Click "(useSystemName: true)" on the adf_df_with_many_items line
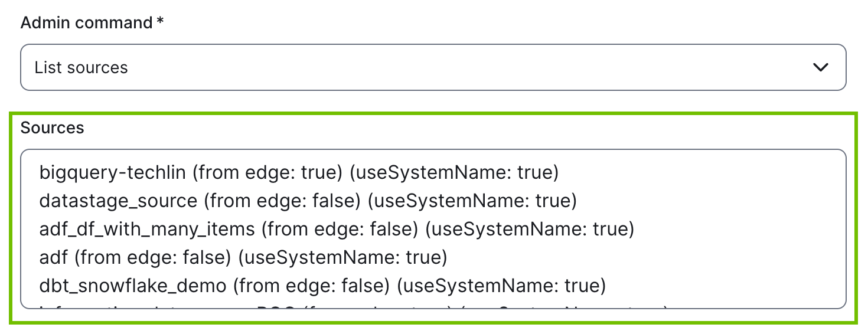The image size is (868, 334). 529,229
